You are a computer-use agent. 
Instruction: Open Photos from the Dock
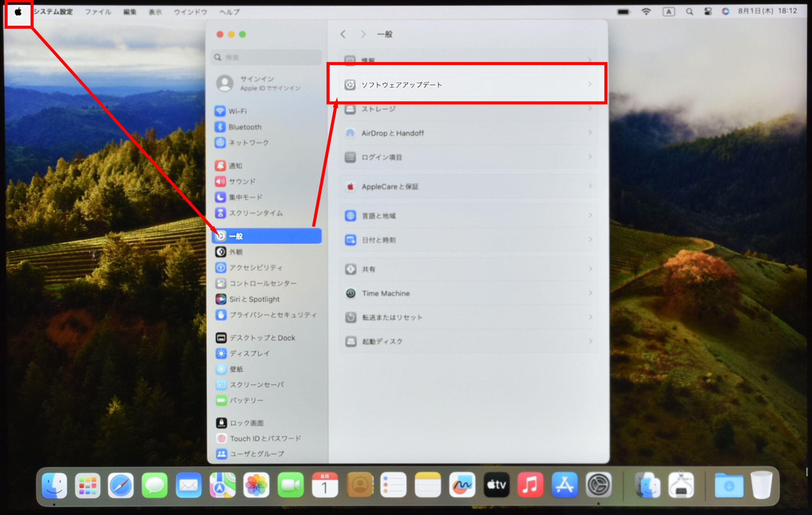[x=256, y=485]
